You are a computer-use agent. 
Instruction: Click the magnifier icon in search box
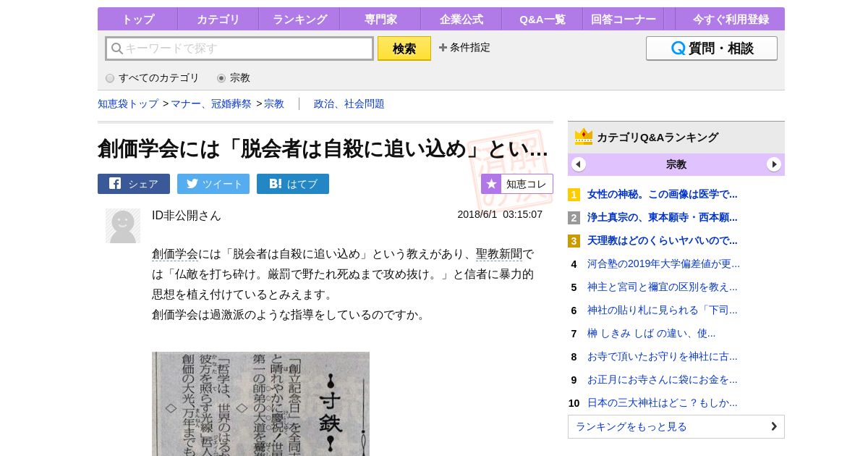116,48
